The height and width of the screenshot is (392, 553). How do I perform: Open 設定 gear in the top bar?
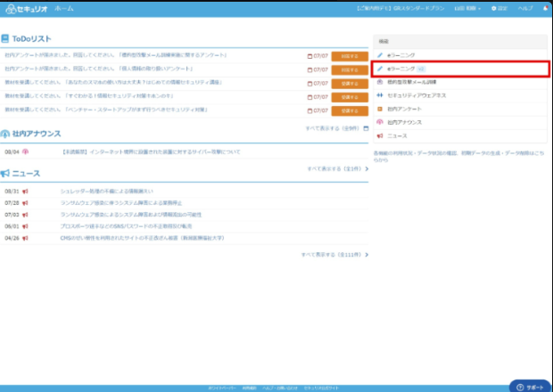[x=499, y=8]
